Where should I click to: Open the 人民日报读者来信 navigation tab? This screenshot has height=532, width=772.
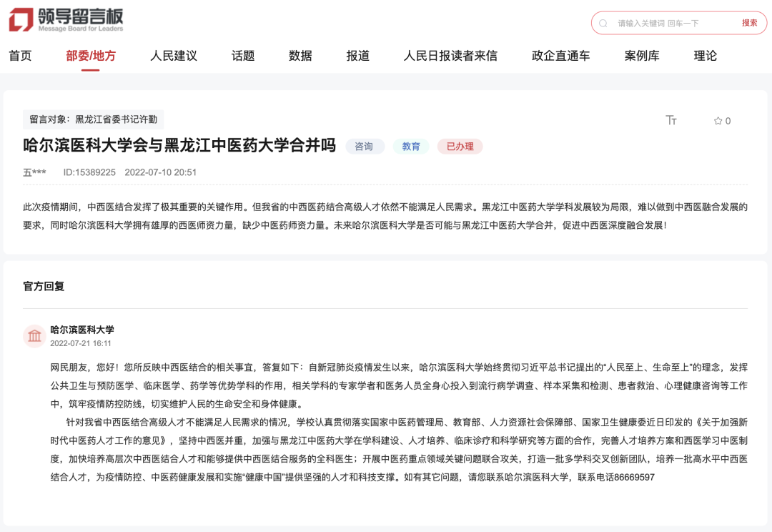450,56
